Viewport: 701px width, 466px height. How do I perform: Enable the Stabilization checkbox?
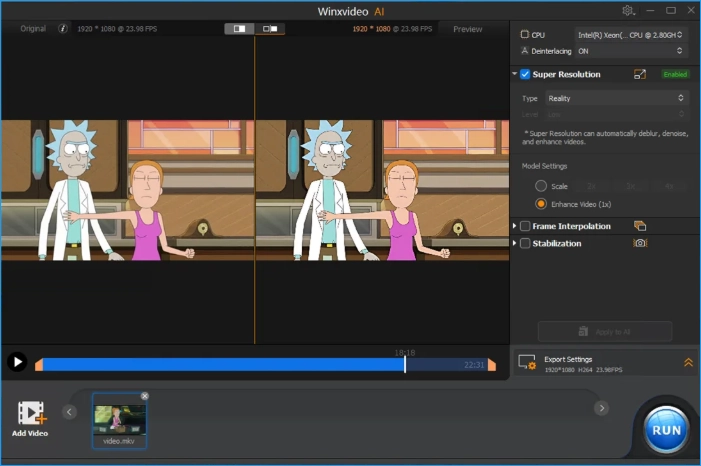[x=525, y=243]
